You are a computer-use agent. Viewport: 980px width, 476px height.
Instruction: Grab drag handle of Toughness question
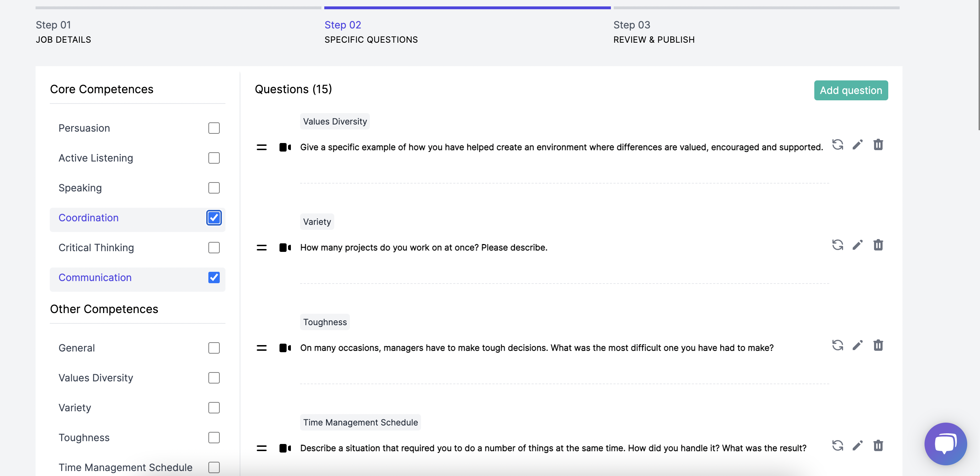click(262, 348)
